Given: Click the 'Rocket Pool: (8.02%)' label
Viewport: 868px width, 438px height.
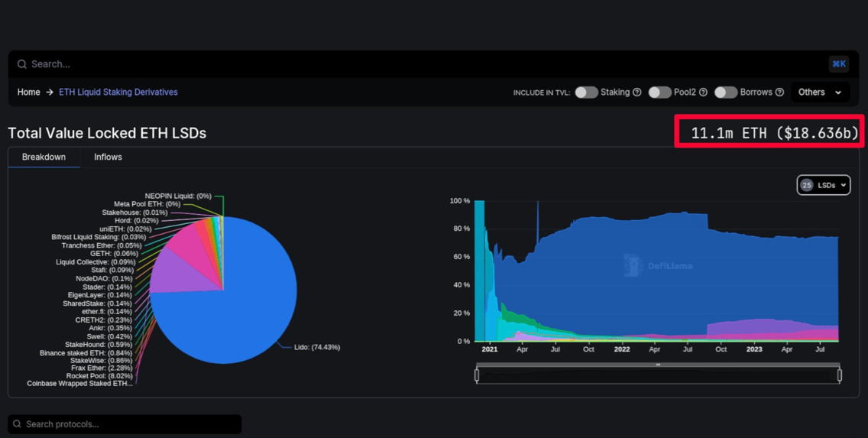Looking at the screenshot, I should tap(99, 376).
